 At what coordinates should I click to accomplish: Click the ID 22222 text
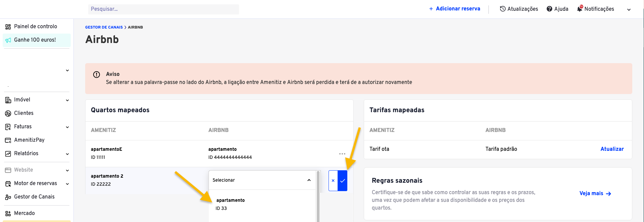click(101, 184)
